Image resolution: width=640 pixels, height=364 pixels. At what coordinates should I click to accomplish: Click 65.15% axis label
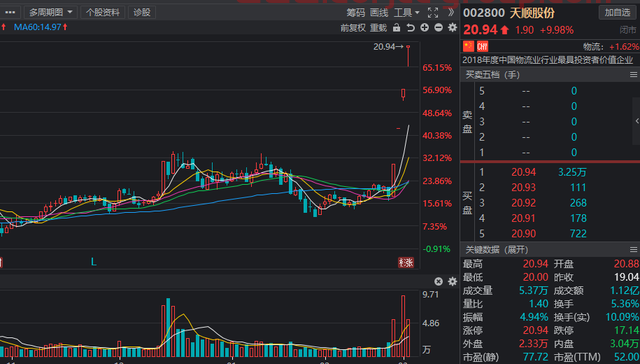437,67
